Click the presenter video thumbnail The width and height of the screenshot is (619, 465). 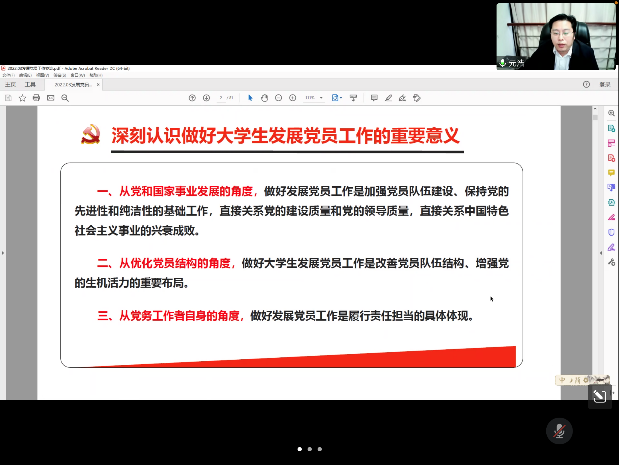[x=557, y=35]
